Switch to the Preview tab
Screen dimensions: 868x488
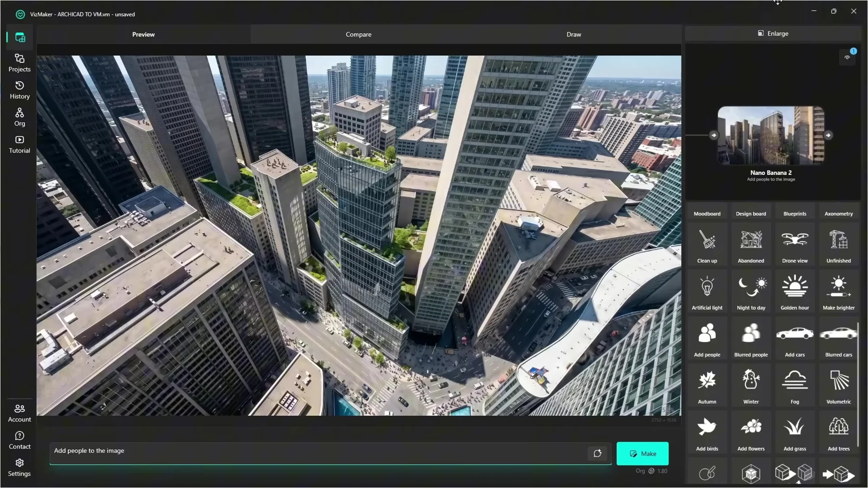tap(143, 34)
